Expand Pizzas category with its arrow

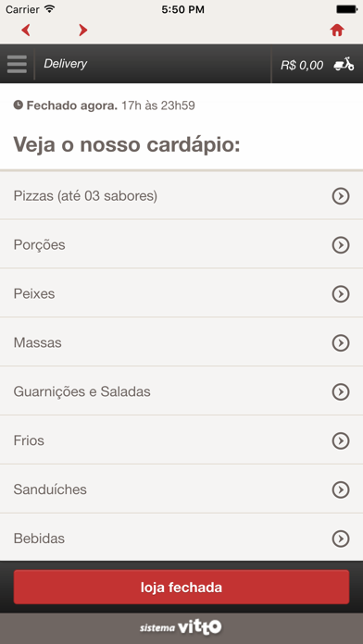(x=341, y=196)
